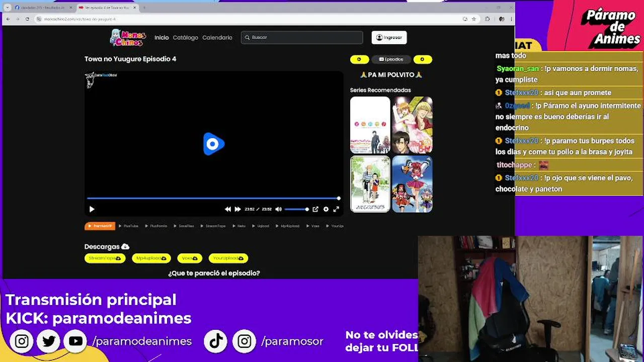Open the first recommended series thumbnail with white poster
The width and height of the screenshot is (644, 362).
coord(370,125)
